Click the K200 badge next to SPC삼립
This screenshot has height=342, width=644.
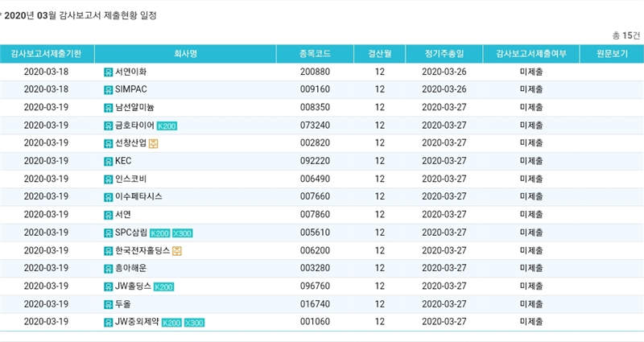[x=159, y=233]
